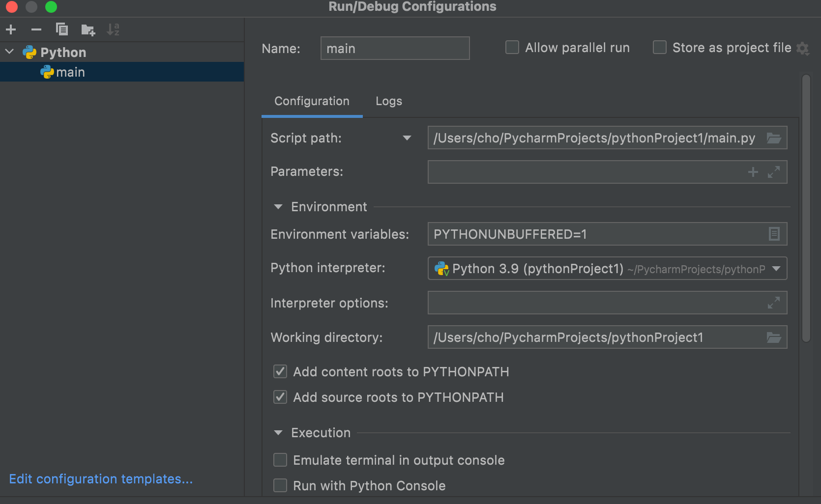Select the main configuration in tree

(70, 72)
